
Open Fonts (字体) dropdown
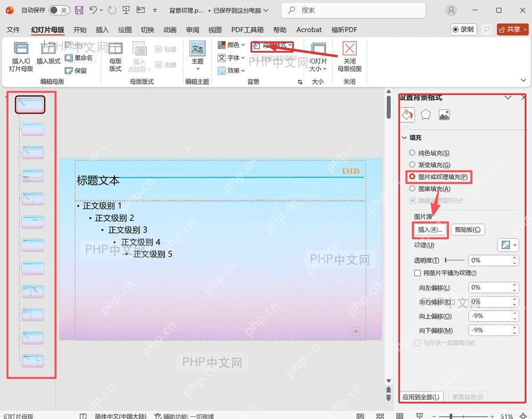tap(231, 57)
